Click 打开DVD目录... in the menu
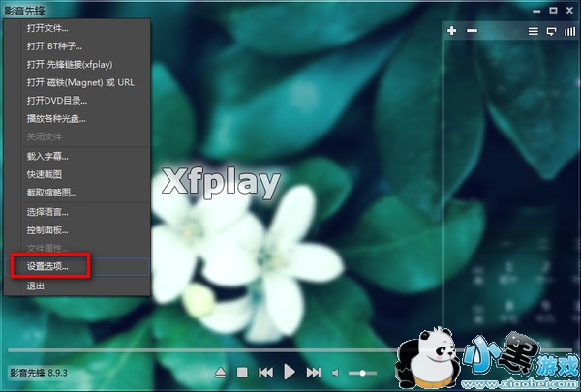Viewport: 581px width, 392px height. pyautogui.click(x=77, y=101)
